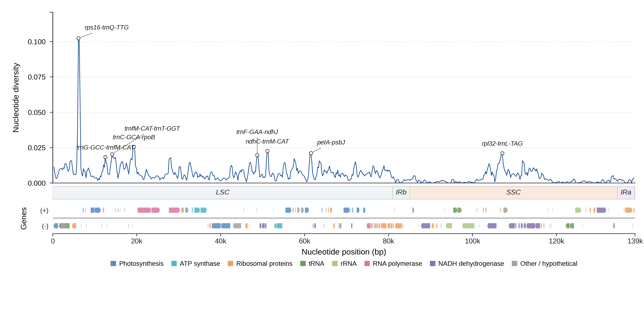The width and height of the screenshot is (644, 313).
Task: Click the SSC region bar
Action: [513, 193]
